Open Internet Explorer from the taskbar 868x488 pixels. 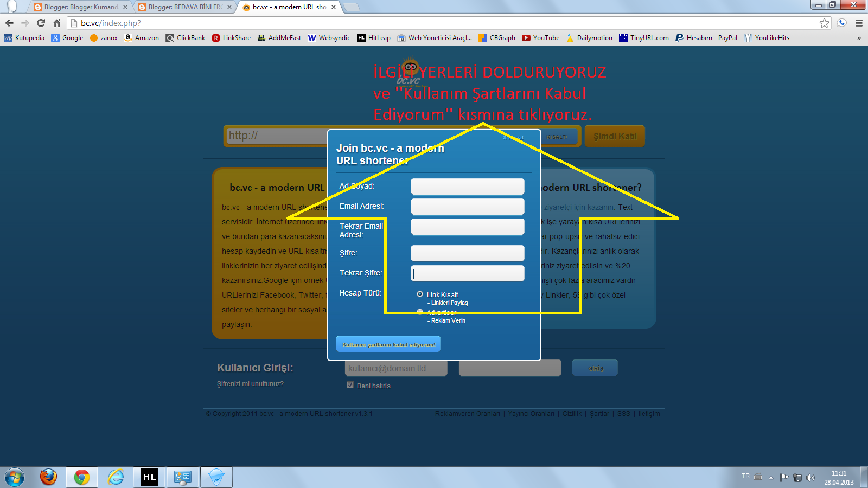coord(116,477)
